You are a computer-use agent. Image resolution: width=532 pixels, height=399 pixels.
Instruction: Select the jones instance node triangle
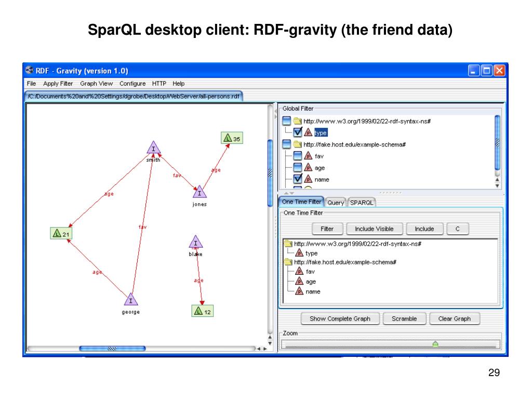[199, 192]
